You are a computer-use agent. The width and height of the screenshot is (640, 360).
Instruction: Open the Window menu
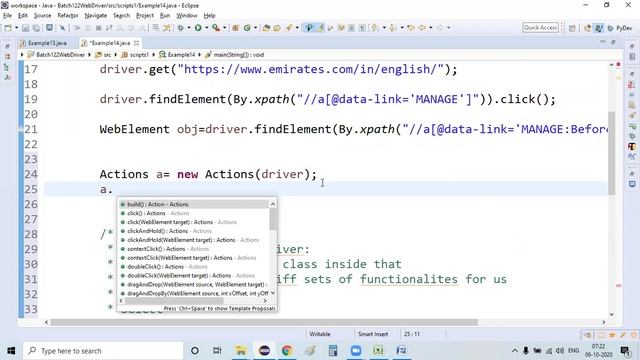point(187,16)
